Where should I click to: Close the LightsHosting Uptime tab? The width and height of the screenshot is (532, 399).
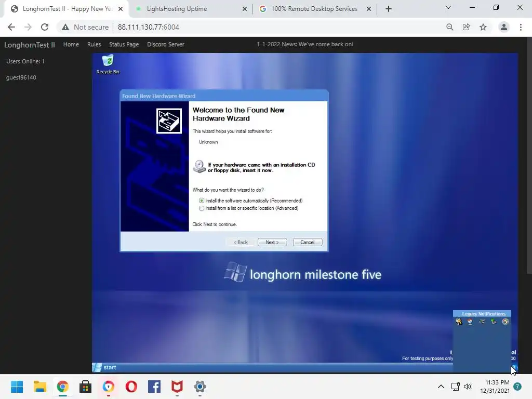tap(244, 9)
